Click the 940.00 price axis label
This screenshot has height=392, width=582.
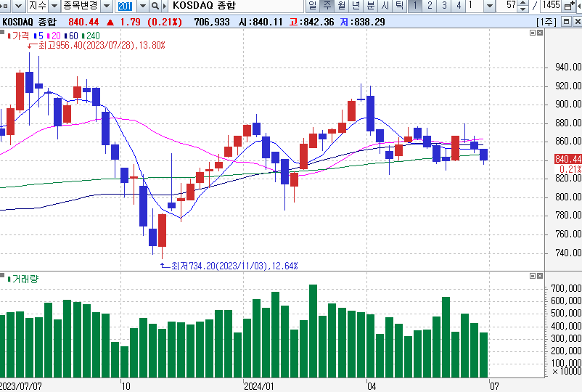click(x=568, y=68)
